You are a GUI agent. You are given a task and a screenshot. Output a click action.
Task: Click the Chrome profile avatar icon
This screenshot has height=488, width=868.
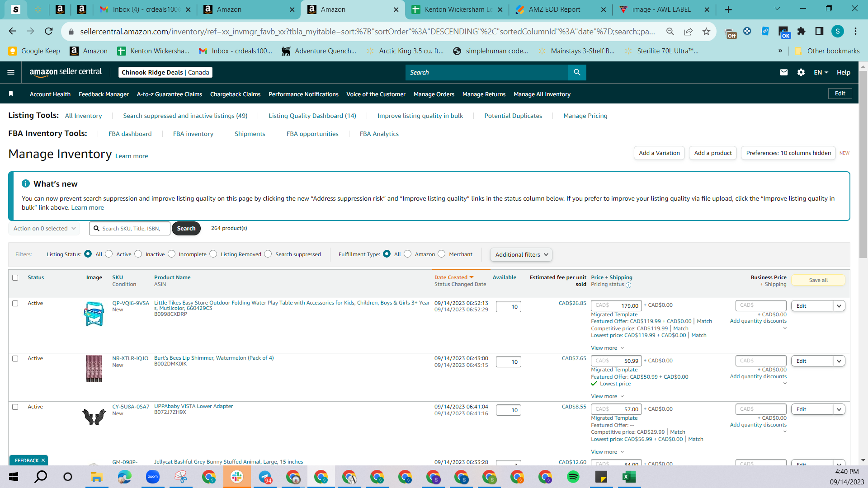(x=837, y=31)
